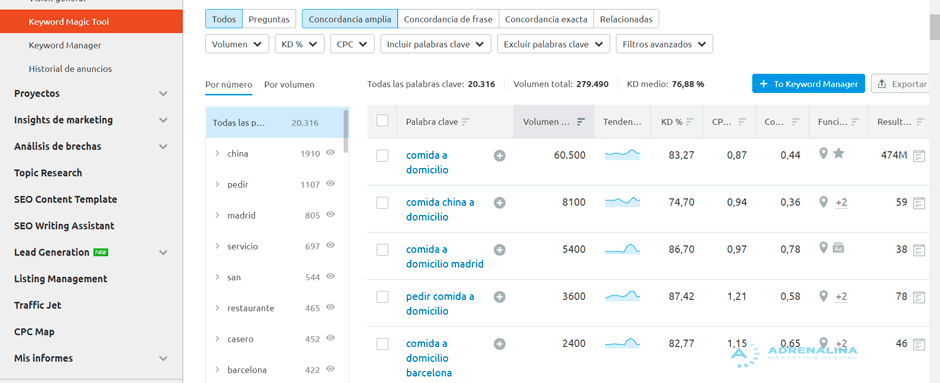Screen dimensions: 940x383
Task: Add 'comida china a domicilio' with plus icon
Action: tap(499, 203)
